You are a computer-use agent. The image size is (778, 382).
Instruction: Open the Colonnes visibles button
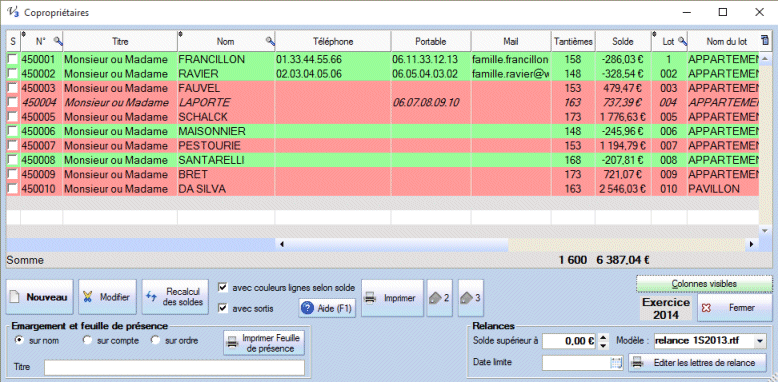pyautogui.click(x=704, y=284)
